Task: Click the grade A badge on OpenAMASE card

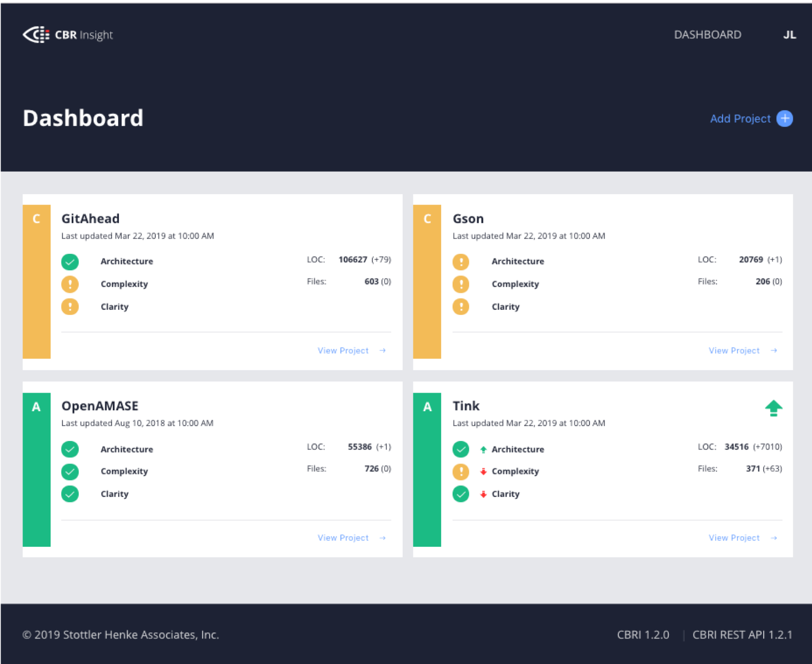Action: pos(36,407)
